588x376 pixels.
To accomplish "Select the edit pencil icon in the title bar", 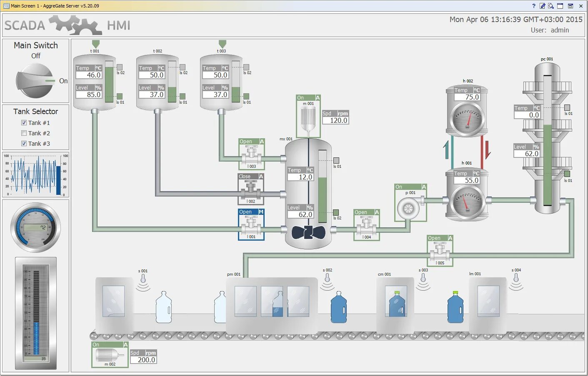I will (543, 6).
